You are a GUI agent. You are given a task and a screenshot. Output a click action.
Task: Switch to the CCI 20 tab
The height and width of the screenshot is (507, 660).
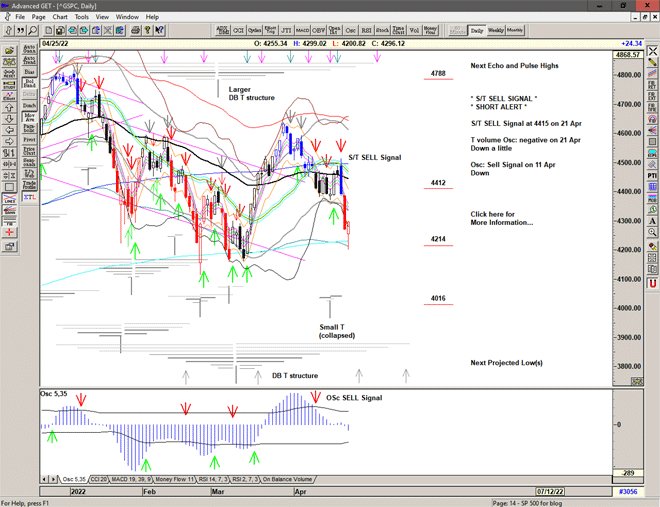pyautogui.click(x=103, y=480)
